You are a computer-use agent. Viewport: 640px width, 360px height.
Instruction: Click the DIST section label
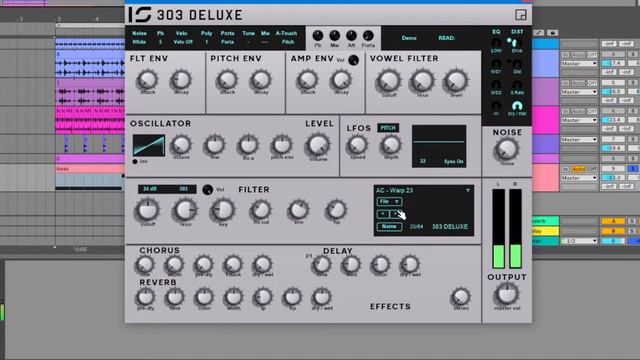point(517,32)
